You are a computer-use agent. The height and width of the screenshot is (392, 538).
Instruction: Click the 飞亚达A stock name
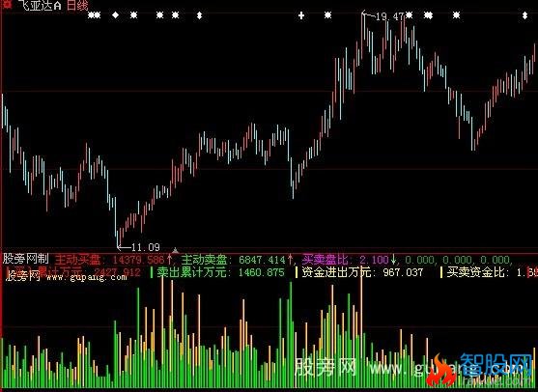(x=40, y=5)
